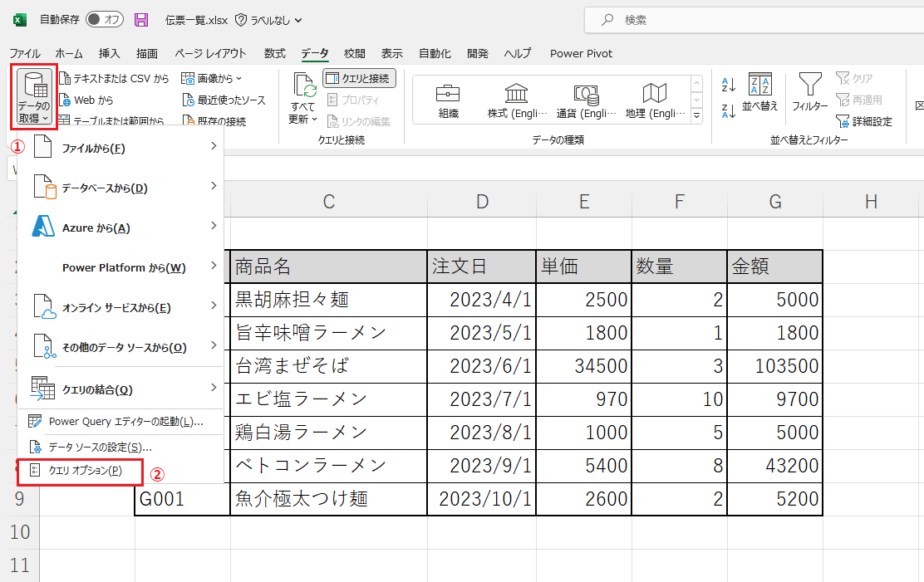This screenshot has height=582, width=924.
Task: Click the フィルター funnel icon
Action: tap(809, 84)
